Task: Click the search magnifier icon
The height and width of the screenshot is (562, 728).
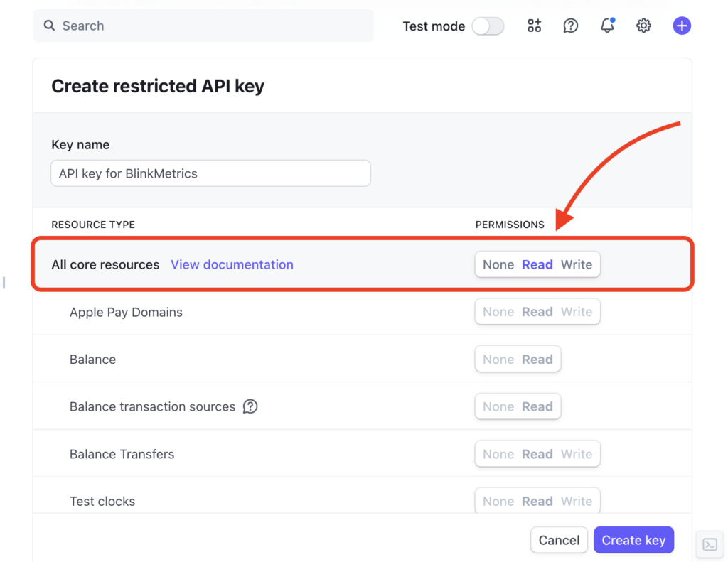Action: tap(49, 26)
